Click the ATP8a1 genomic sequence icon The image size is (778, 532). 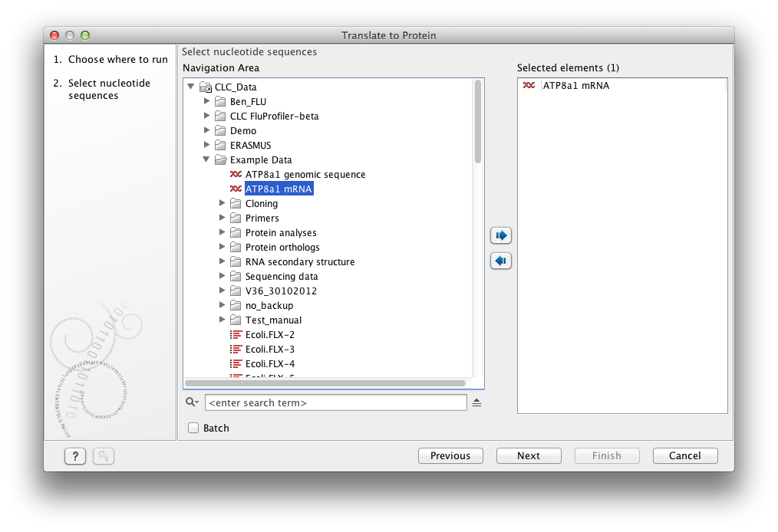click(x=236, y=175)
